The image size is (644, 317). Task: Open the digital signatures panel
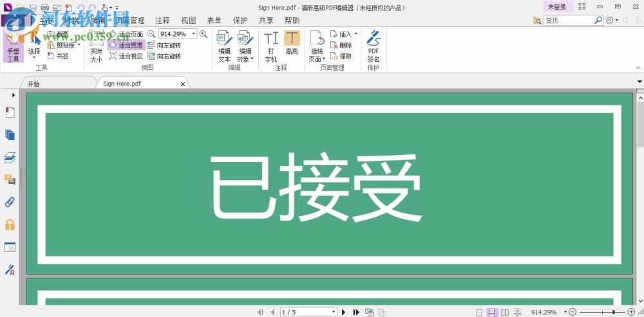10,269
